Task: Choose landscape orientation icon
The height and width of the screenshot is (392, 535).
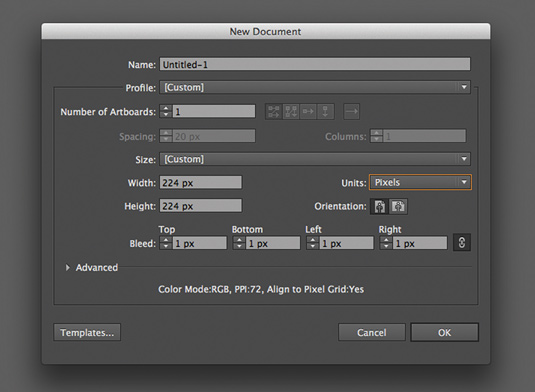Action: (x=398, y=206)
